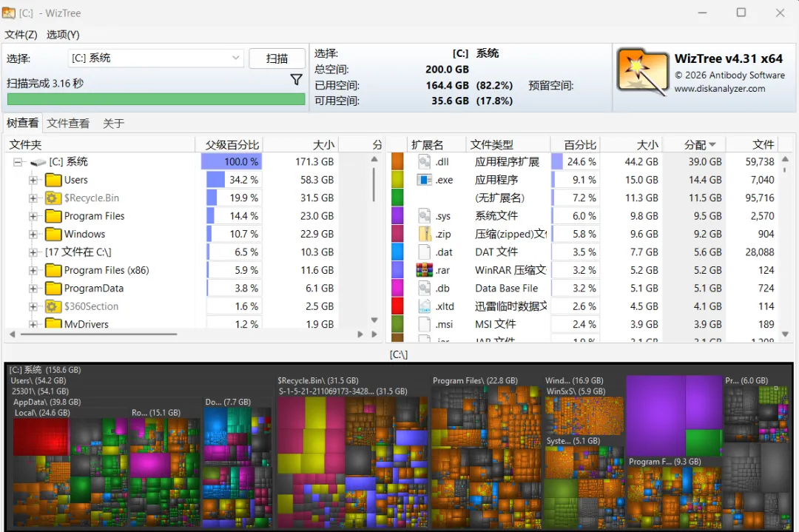Expand the $Recycle.Bin node
Viewport: 799px width, 532px height.
point(33,198)
